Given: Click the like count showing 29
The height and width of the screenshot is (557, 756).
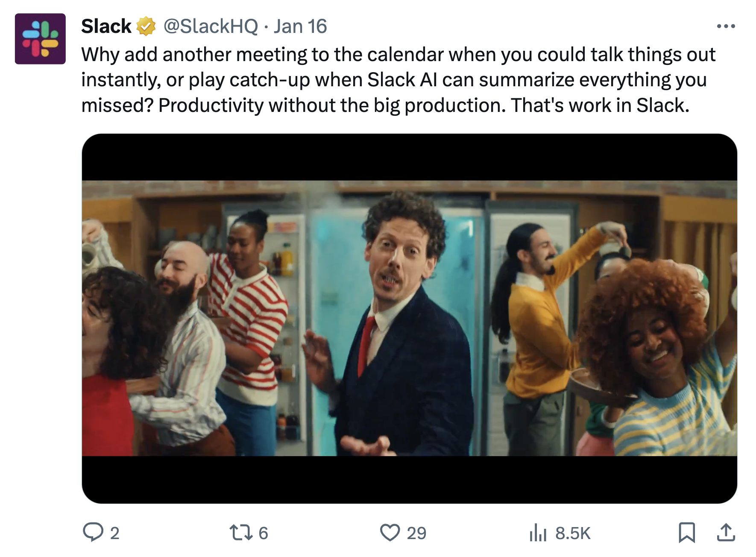Looking at the screenshot, I should 416,533.
